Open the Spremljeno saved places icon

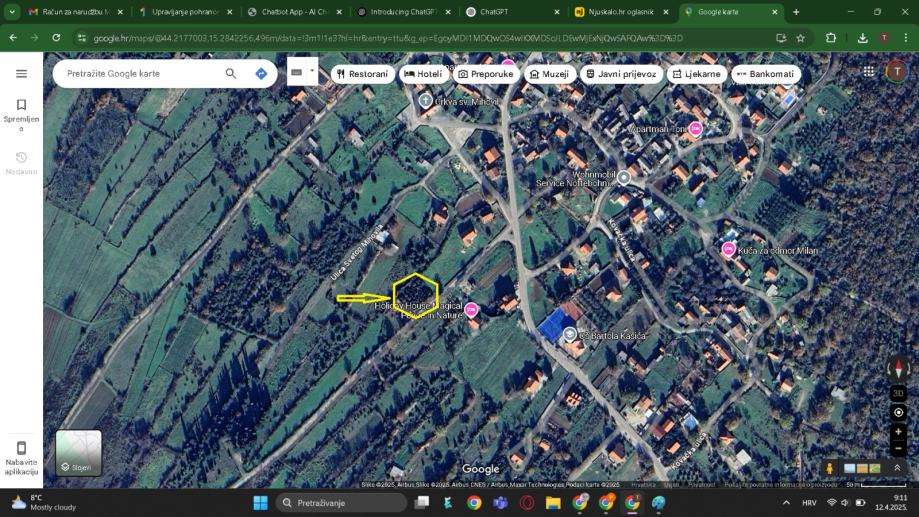[x=21, y=105]
